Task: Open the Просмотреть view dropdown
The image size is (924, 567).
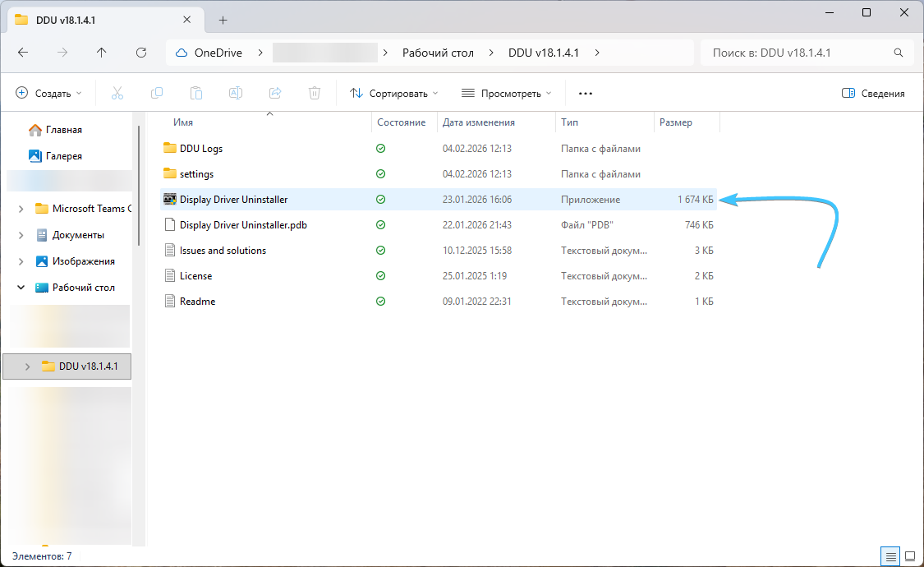Action: point(506,94)
